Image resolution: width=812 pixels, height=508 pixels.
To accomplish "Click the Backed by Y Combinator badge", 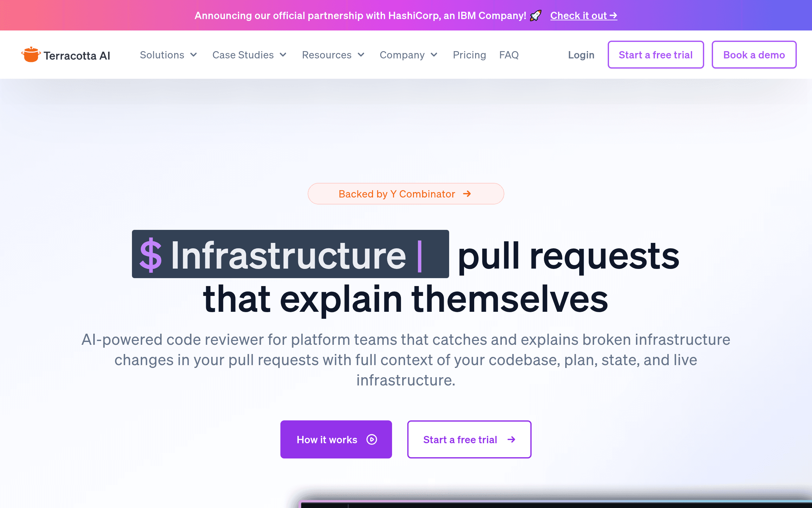I will tap(406, 194).
